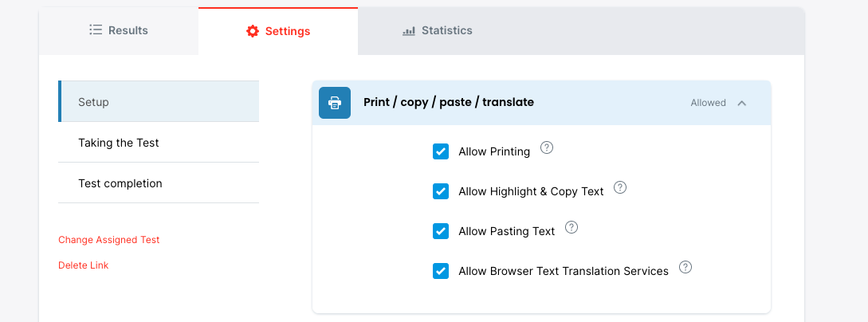Open the Statistics tab

pyautogui.click(x=438, y=30)
